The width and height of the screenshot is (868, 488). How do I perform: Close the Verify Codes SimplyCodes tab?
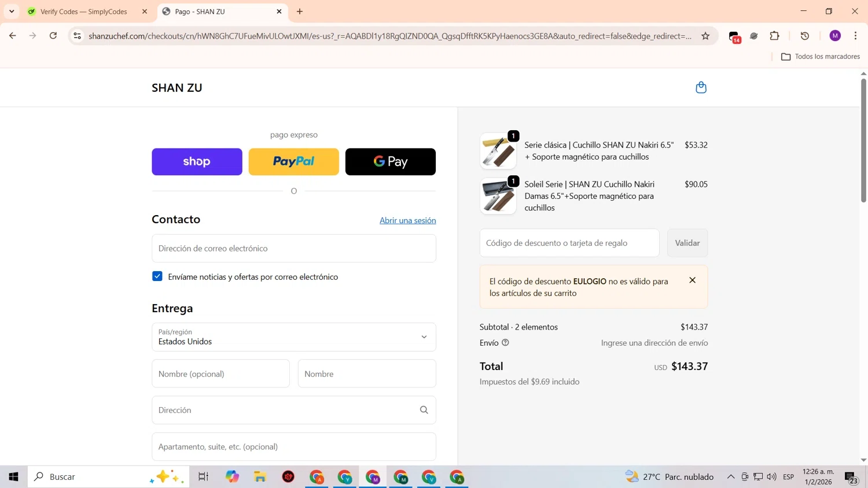coord(145,12)
